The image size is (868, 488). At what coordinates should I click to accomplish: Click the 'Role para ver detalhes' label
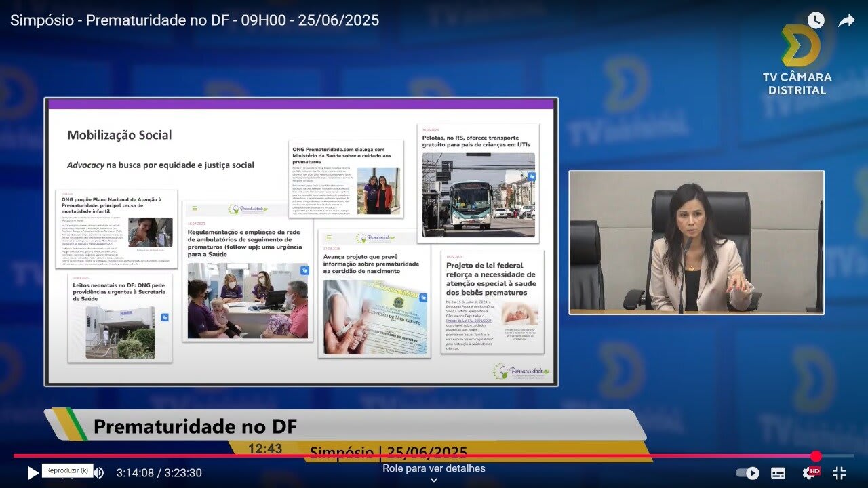tap(434, 468)
